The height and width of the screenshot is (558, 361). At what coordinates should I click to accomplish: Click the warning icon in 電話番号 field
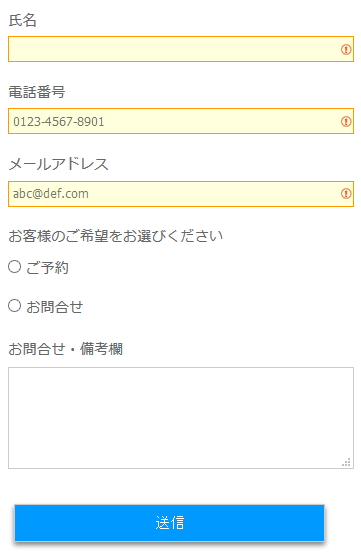click(x=346, y=121)
